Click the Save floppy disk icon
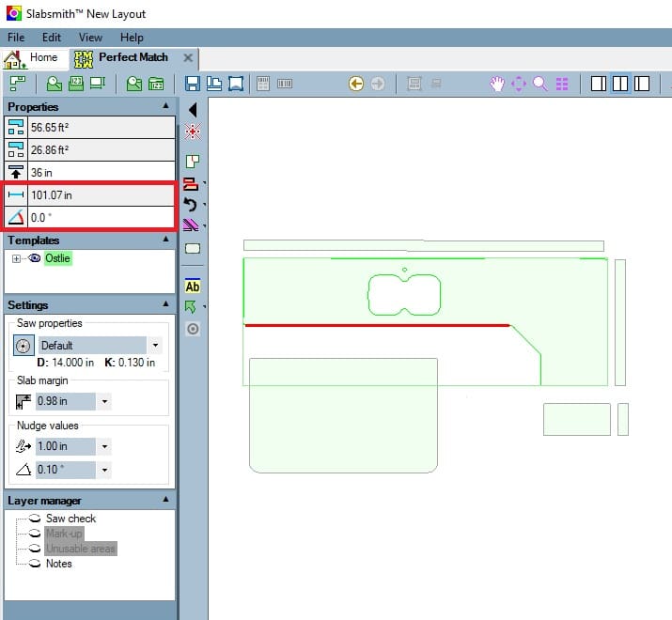The image size is (672, 620). [193, 84]
